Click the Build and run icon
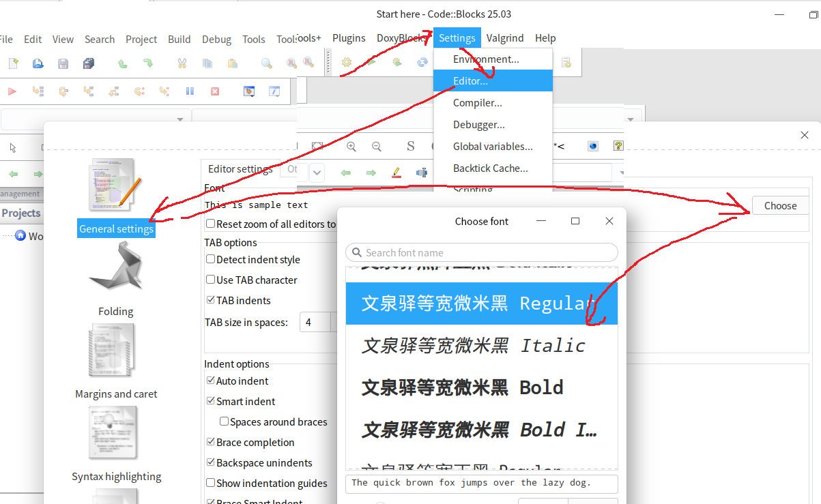The image size is (821, 504). [x=397, y=63]
